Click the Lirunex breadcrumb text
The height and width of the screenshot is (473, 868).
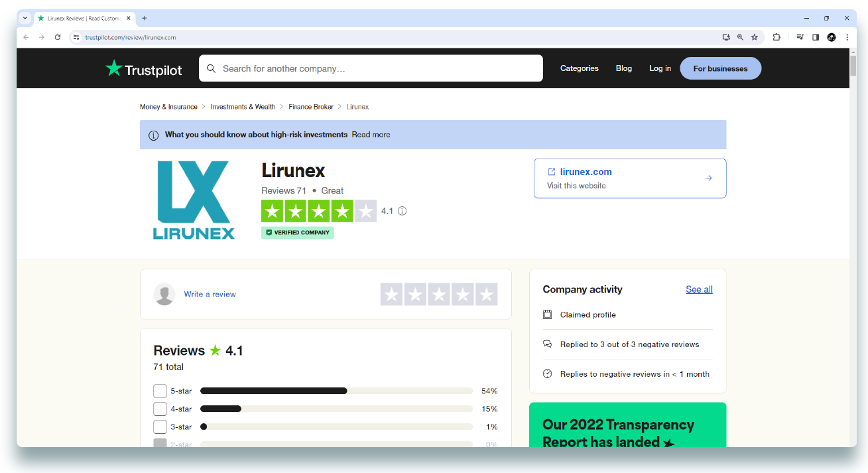click(357, 107)
